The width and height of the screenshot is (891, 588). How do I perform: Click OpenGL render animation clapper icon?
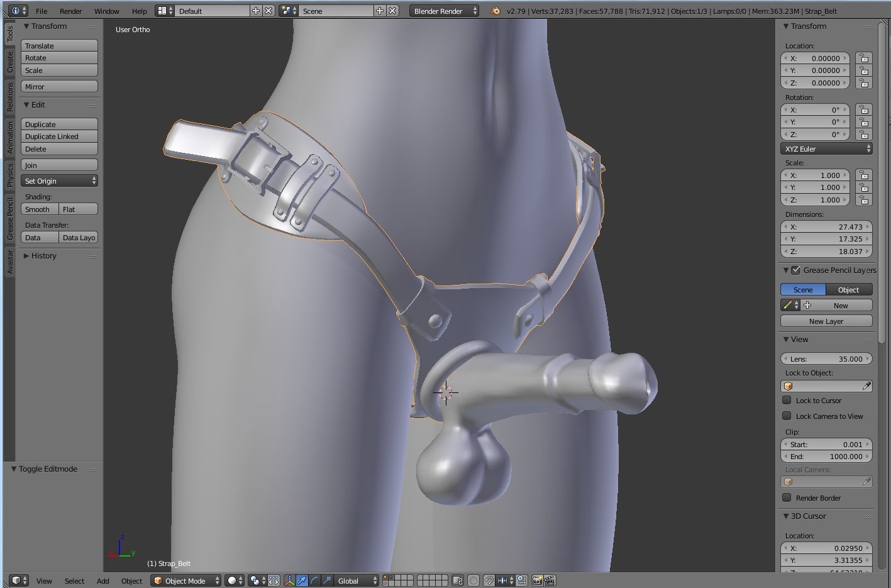(550, 580)
